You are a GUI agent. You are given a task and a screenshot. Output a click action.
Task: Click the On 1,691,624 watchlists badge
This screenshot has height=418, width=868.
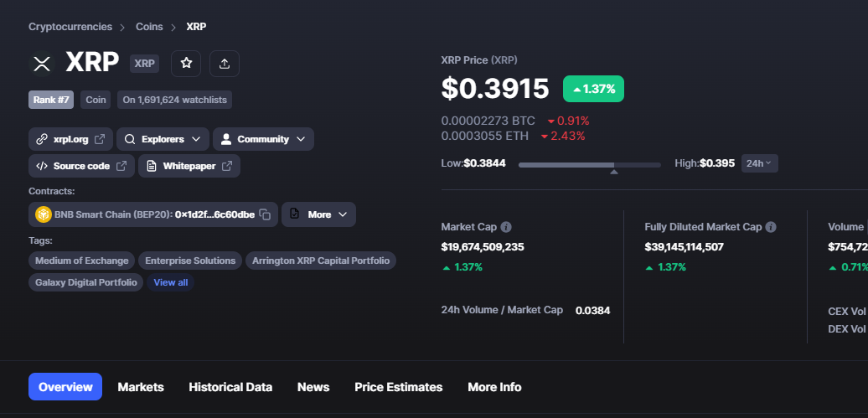[x=175, y=100]
